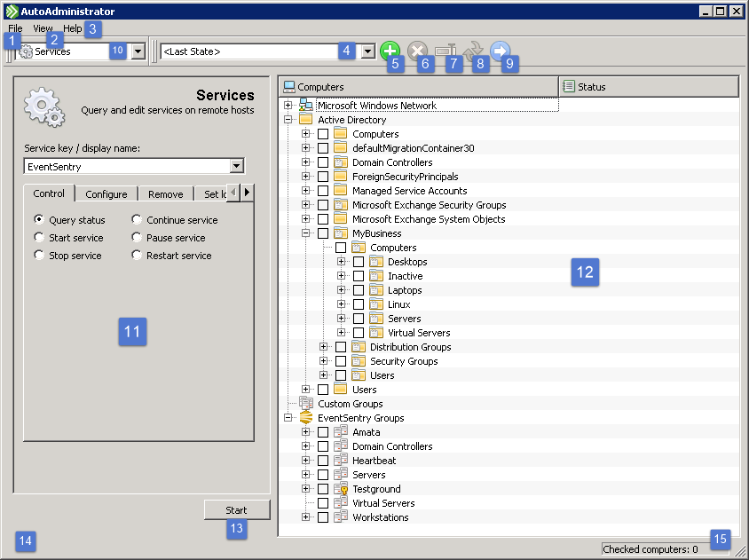Check the Virtual Servers checkbox under MyBusiness

359,333
